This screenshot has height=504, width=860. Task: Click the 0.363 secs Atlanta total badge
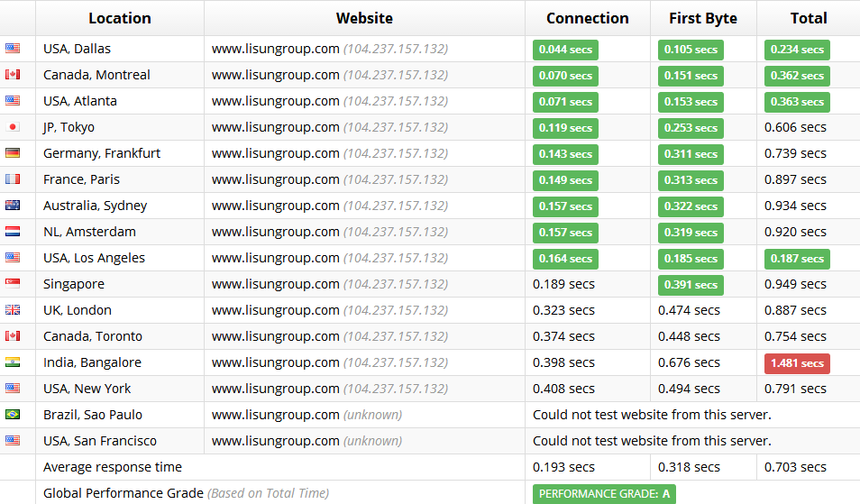(797, 102)
